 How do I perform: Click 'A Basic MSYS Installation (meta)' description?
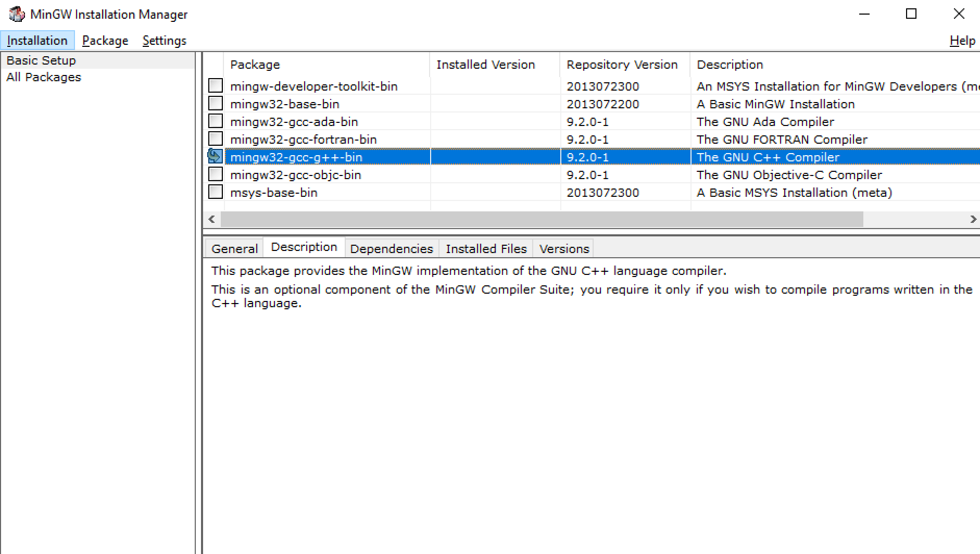[x=795, y=193]
